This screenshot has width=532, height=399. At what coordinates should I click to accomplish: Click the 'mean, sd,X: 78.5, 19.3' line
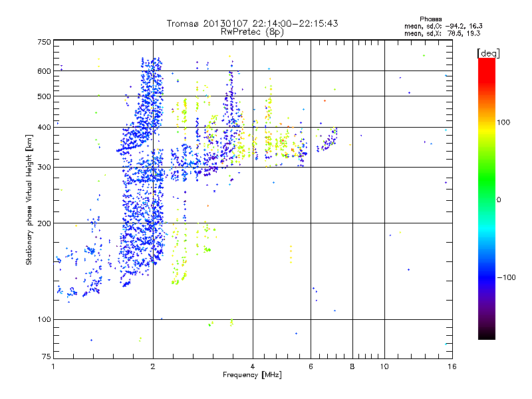[442, 33]
